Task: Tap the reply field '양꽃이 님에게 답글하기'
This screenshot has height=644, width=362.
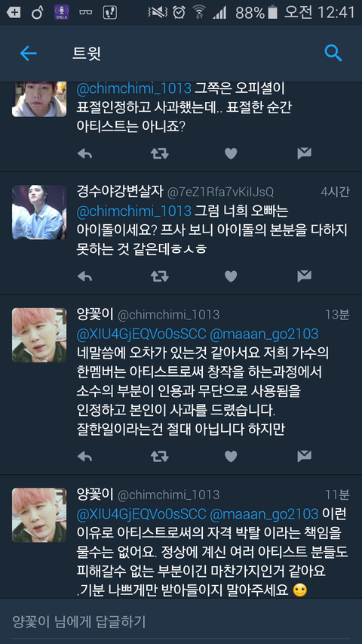Action: (x=181, y=621)
